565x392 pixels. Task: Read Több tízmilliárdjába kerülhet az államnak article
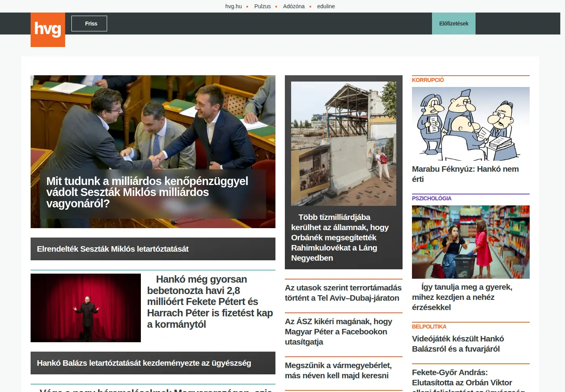340,238
